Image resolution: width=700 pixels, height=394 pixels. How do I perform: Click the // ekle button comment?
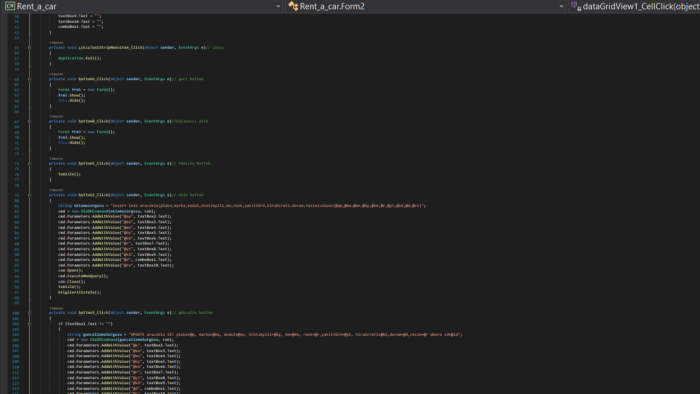[188, 195]
